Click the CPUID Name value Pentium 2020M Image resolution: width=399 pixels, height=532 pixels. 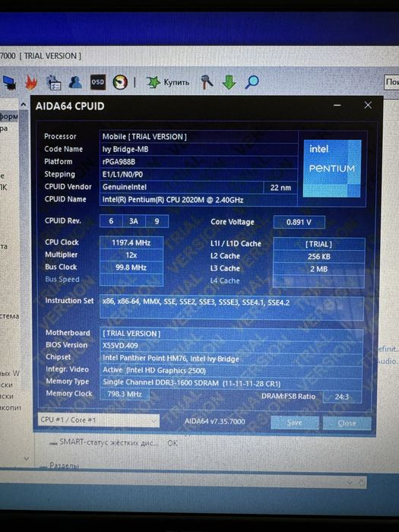tap(198, 200)
